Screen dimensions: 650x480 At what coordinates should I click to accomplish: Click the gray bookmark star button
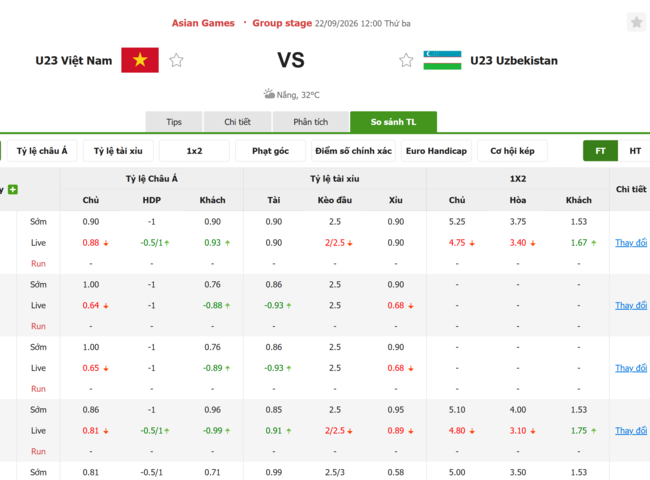coord(636,22)
